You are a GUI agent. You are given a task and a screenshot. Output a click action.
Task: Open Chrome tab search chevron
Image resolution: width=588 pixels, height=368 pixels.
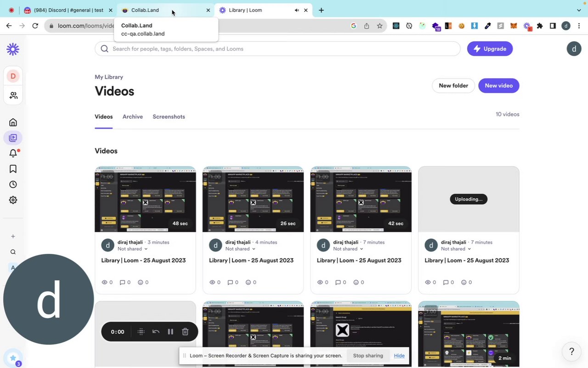point(579,10)
